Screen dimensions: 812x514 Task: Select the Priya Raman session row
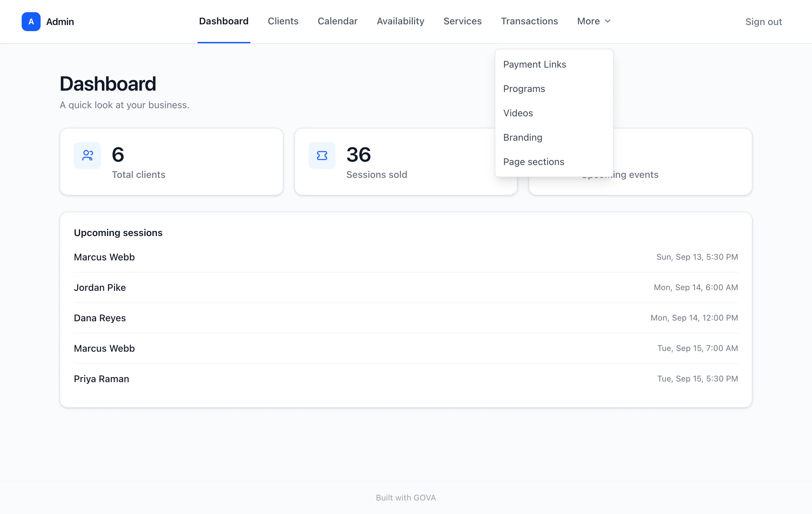[x=406, y=379]
